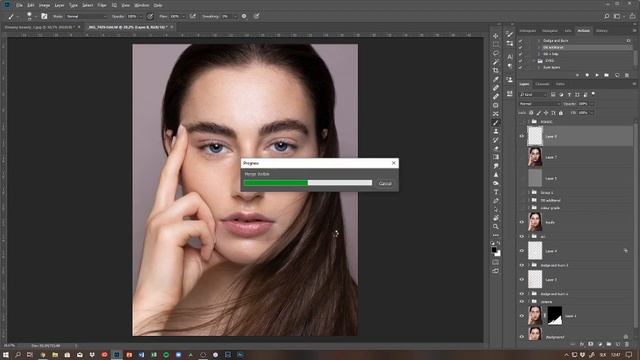Open the Filter menu
Viewport: 640px width, 360px height.
tap(102, 5)
